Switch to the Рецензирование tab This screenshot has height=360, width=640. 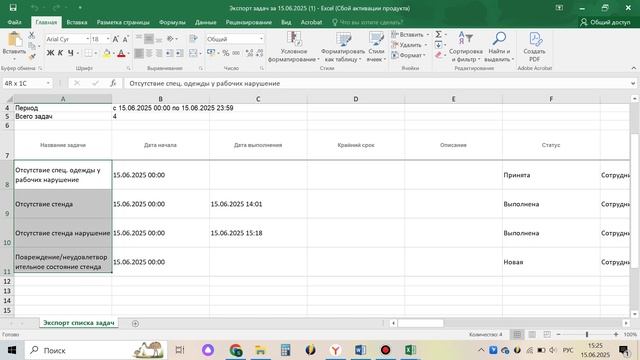pyautogui.click(x=249, y=22)
